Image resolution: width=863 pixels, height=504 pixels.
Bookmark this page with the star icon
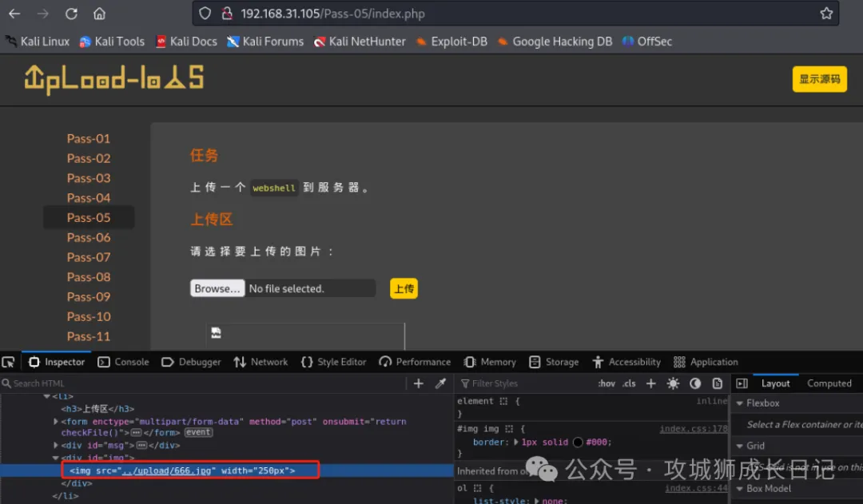click(826, 14)
